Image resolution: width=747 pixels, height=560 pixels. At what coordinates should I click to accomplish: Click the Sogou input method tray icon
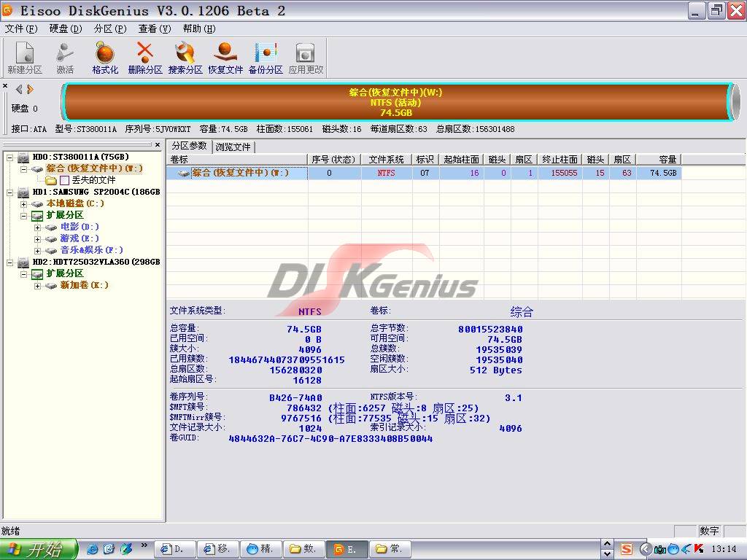tap(627, 549)
